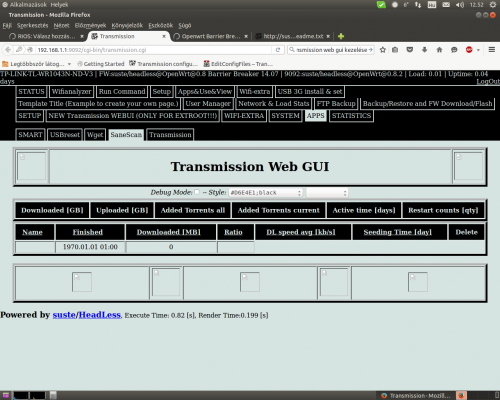The width and height of the screenshot is (500, 400).
Task: Click the Downloaded [GB] stat button
Action: tap(52, 210)
